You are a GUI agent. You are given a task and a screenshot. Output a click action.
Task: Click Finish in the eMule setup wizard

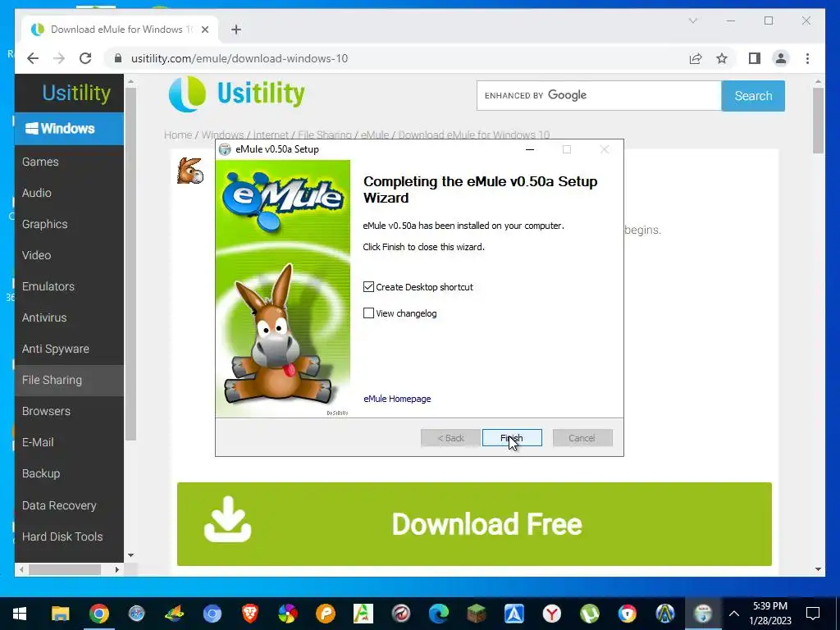coord(512,438)
